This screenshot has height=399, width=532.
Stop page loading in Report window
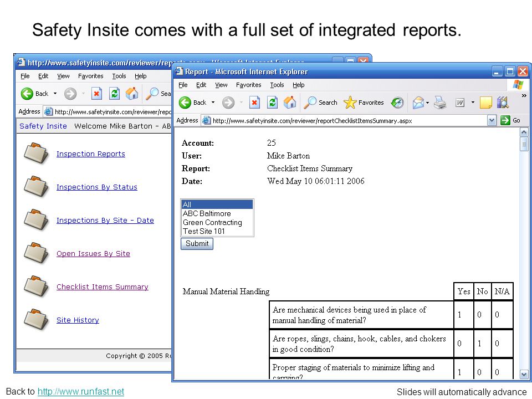click(254, 103)
